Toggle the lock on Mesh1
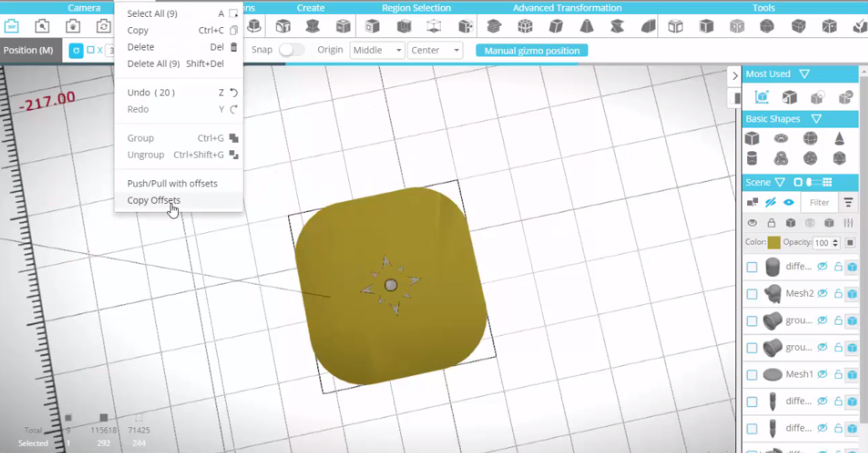Viewport: 868px width, 453px height. click(x=838, y=375)
